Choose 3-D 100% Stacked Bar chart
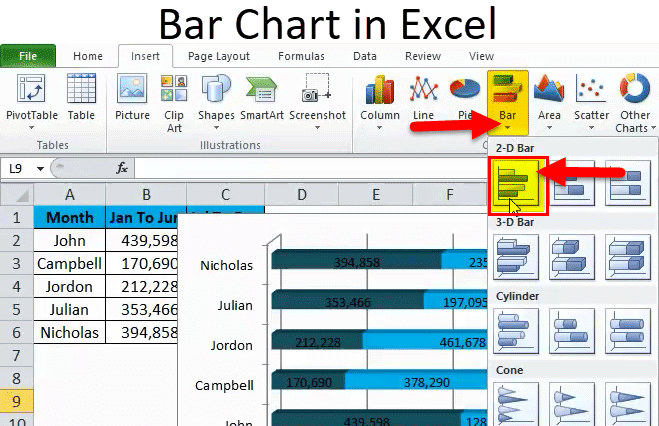Image resolution: width=659 pixels, height=426 pixels. click(x=627, y=257)
